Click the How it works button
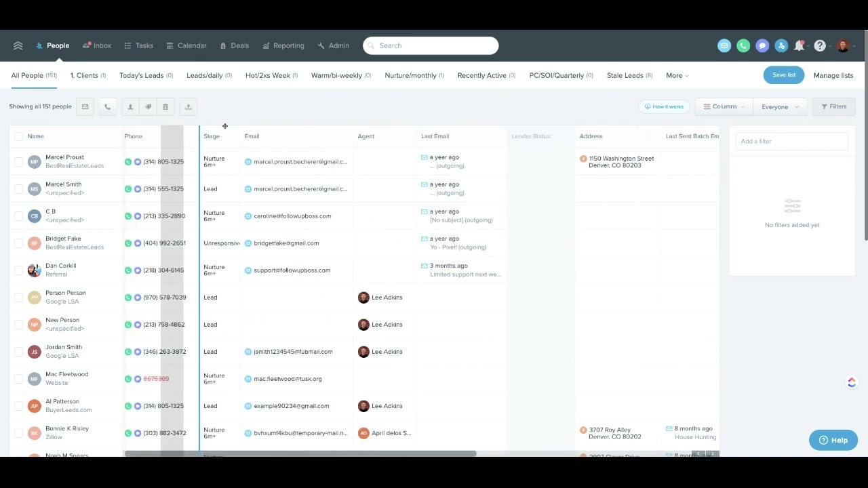This screenshot has width=868, height=488. [664, 106]
